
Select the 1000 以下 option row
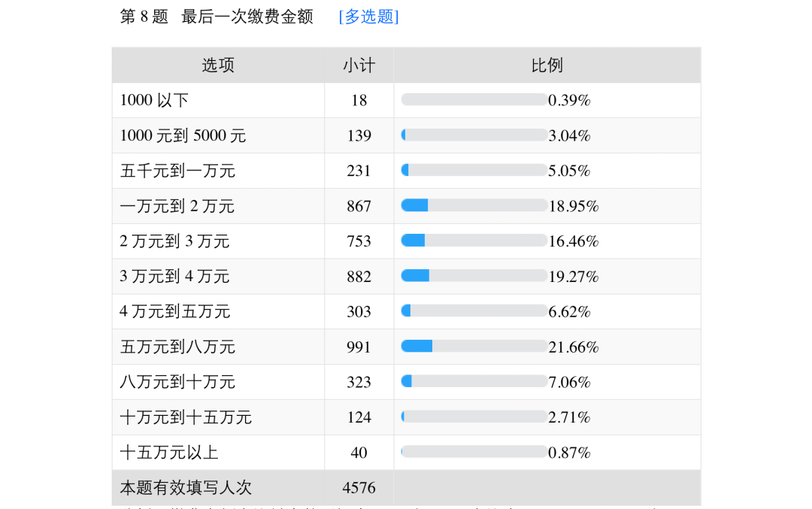point(406,101)
